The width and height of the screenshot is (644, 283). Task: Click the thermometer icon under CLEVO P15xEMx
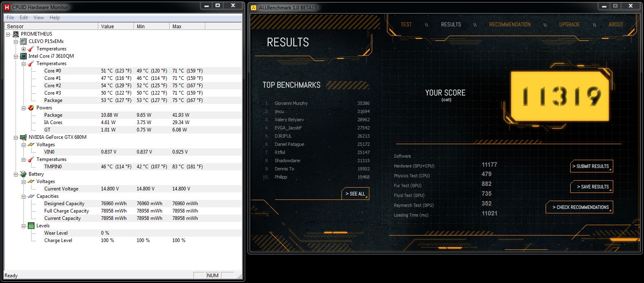31,49
